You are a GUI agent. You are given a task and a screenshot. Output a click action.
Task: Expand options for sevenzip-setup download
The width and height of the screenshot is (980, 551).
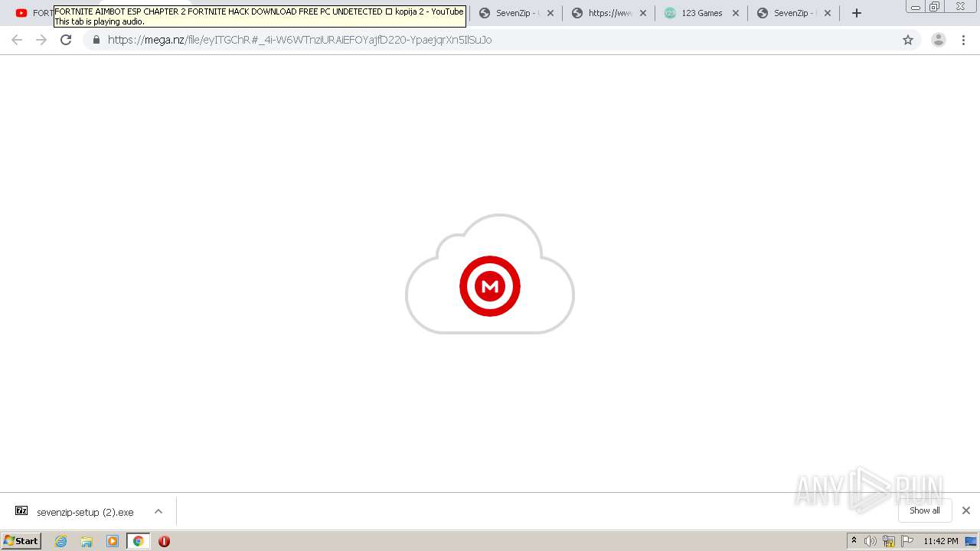tap(158, 511)
